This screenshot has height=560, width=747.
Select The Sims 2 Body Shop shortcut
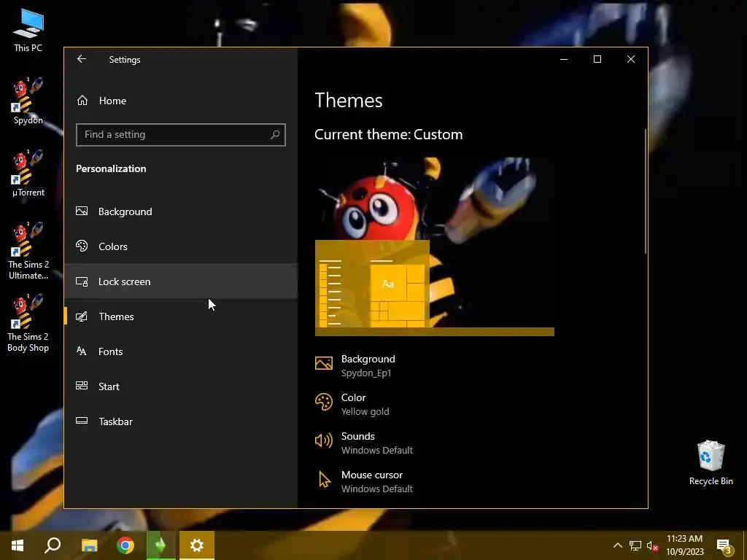[28, 323]
